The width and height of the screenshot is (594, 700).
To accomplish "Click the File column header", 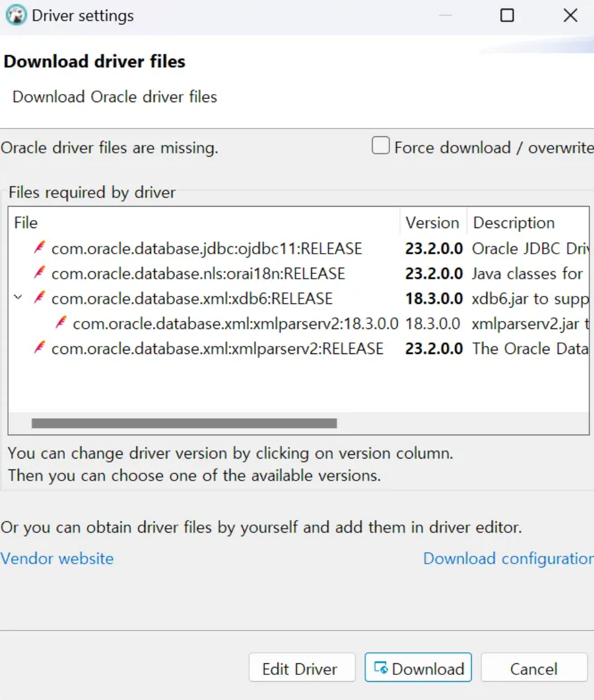I will coord(204,223).
